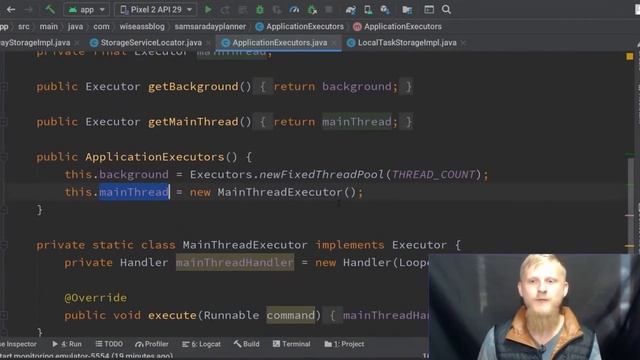Collapse the ApplicationExecutors constructor fold marker
640x360 pixels.
[4, 157]
